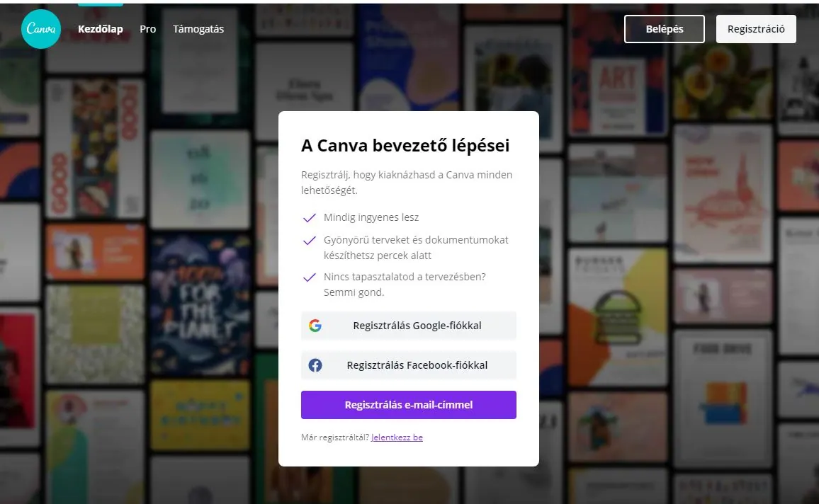Open the Kezdőlap tab
Image resolution: width=819 pixels, height=504 pixels.
[101, 29]
